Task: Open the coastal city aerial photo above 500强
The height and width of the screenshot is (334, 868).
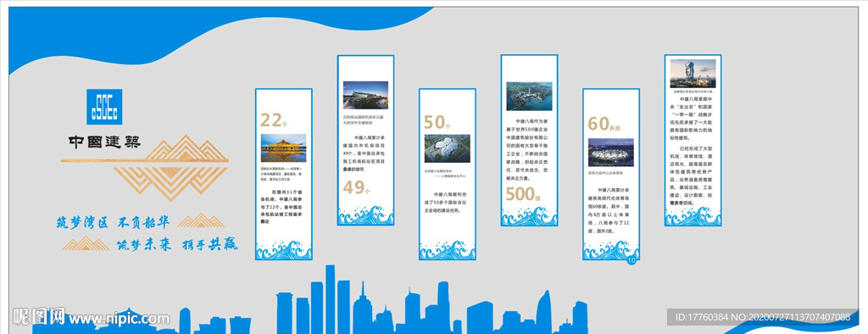Action: [x=529, y=97]
